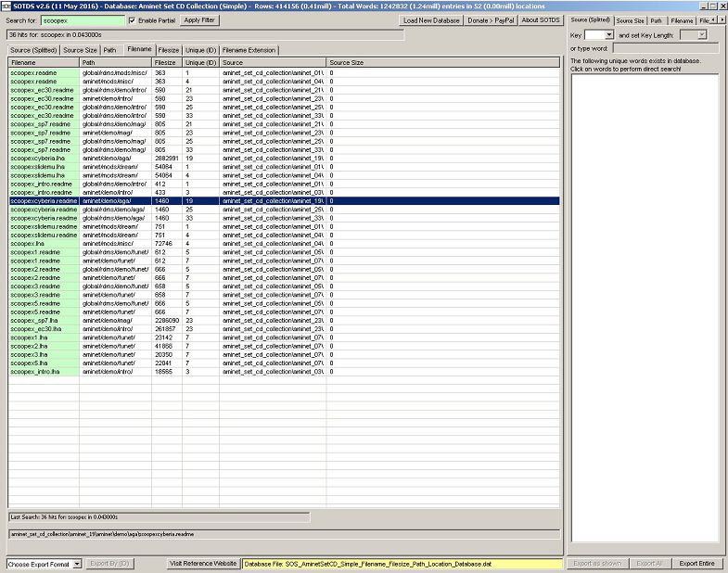Click the Load New Database button

433,19
